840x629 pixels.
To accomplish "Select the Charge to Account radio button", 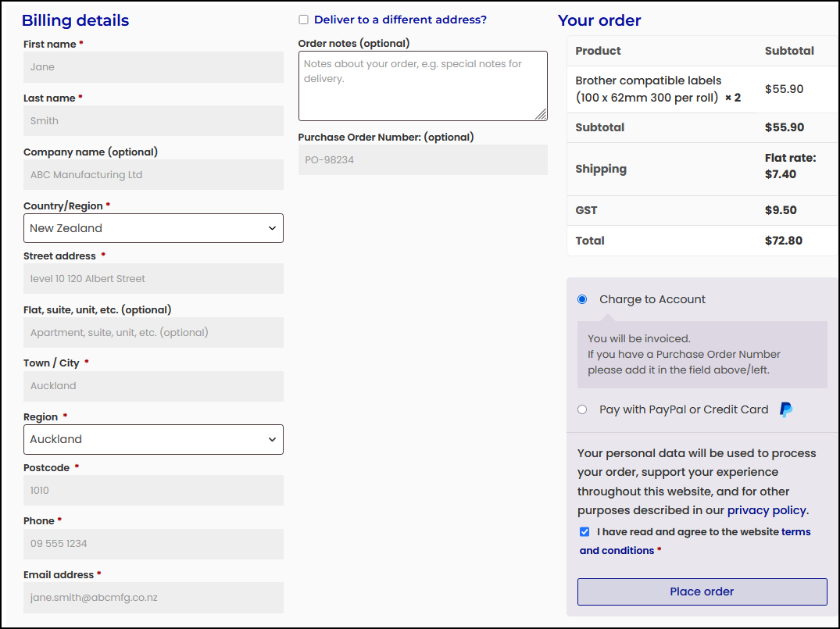I will coord(582,299).
